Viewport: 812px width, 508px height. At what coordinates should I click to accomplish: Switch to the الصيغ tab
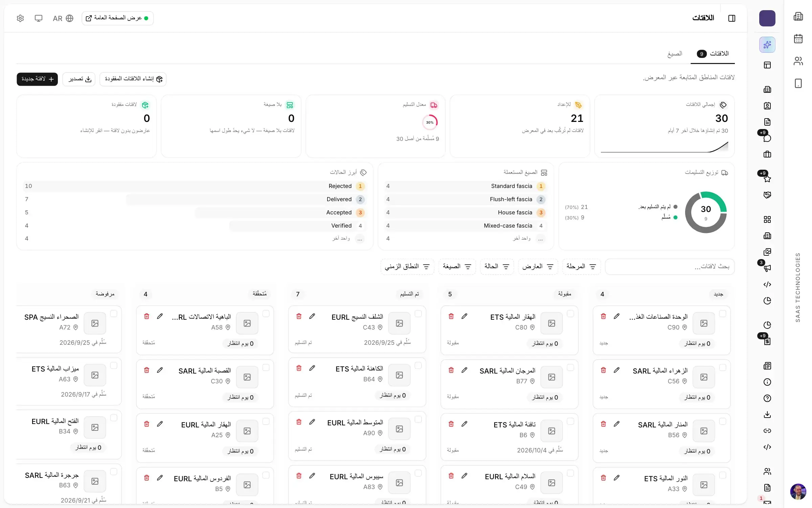675,54
